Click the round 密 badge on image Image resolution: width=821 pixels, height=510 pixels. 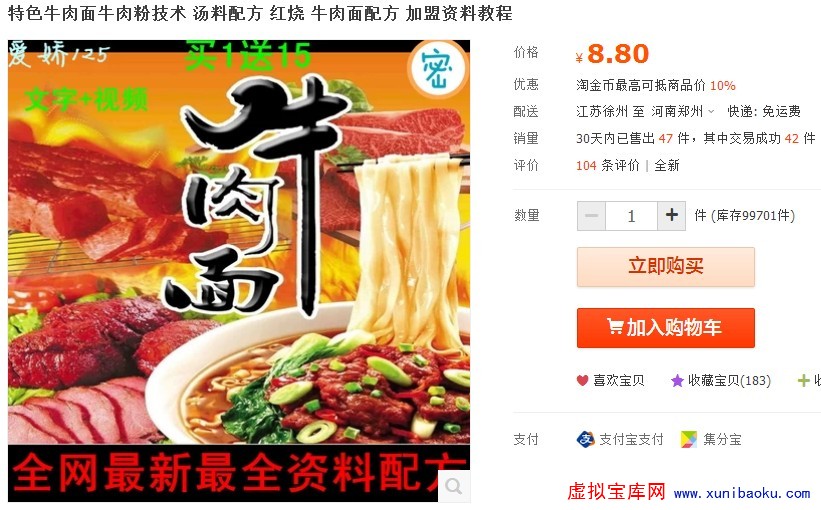tap(437, 70)
